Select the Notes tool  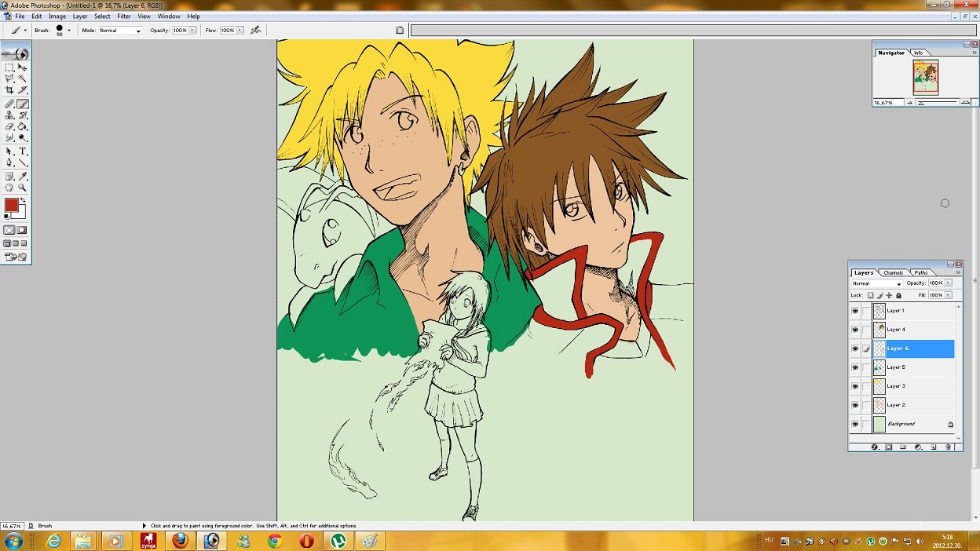[x=9, y=177]
